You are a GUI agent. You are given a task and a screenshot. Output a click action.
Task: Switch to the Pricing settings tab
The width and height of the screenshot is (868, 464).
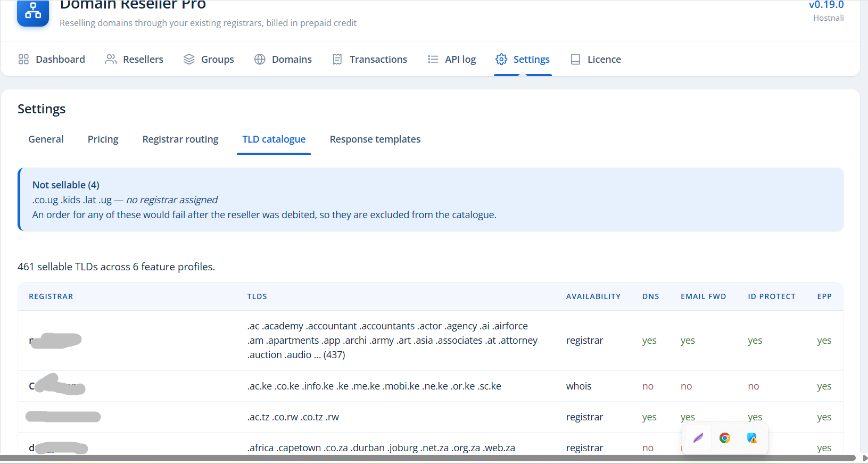coord(103,139)
